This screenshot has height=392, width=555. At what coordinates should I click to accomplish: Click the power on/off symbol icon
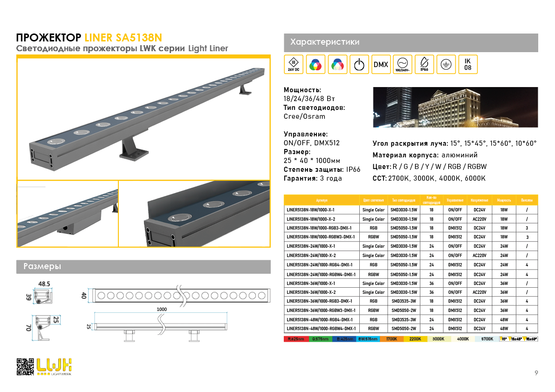pyautogui.click(x=359, y=64)
